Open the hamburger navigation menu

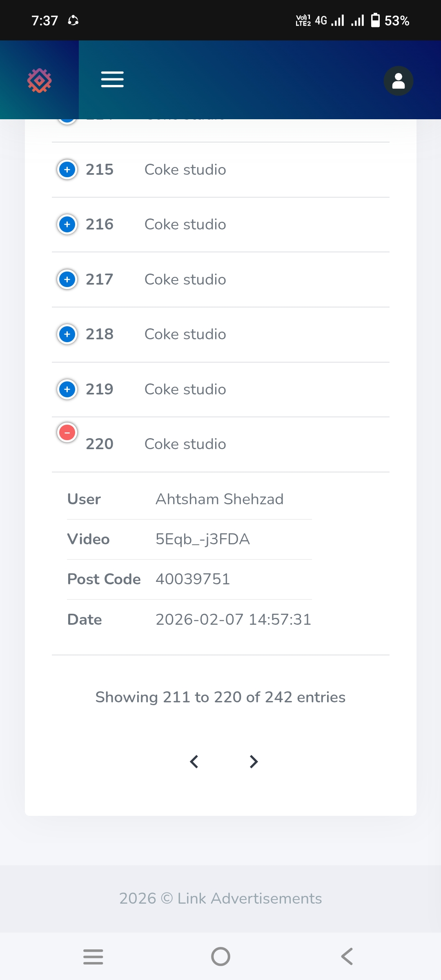pos(112,79)
